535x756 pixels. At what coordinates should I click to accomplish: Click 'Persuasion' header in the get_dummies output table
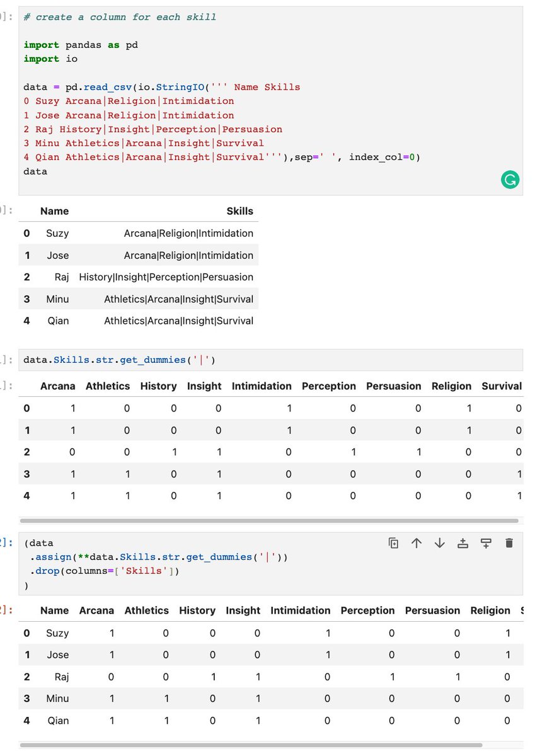coord(394,386)
